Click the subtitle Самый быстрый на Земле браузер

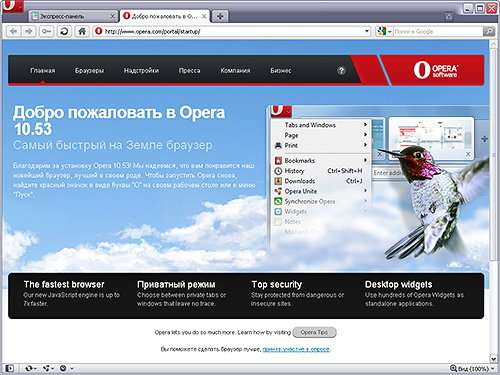[113, 145]
